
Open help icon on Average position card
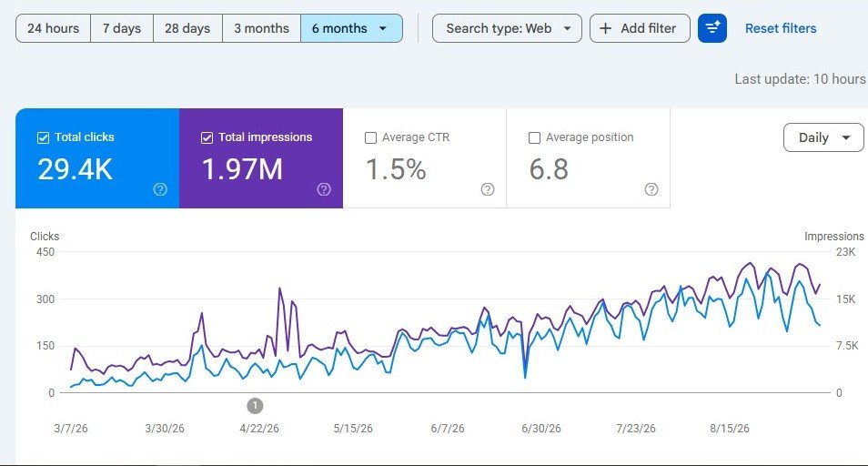point(651,190)
